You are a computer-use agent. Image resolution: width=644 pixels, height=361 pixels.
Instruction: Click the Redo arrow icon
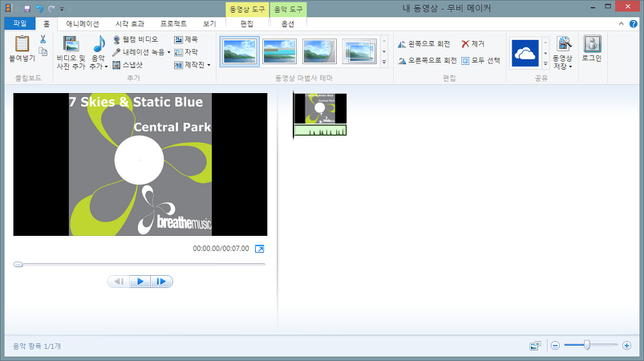(x=51, y=8)
